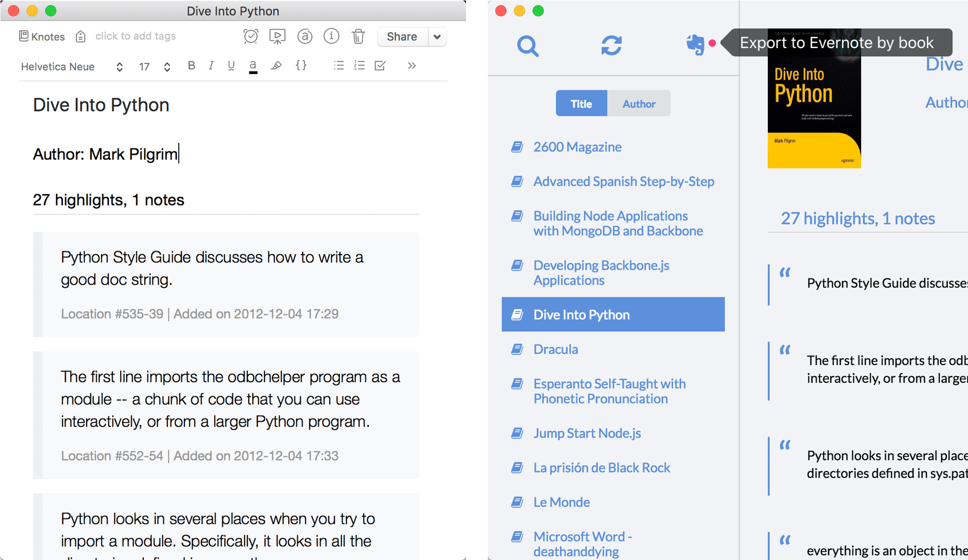Click the 'click to add tags' field
968x560 pixels.
135,36
